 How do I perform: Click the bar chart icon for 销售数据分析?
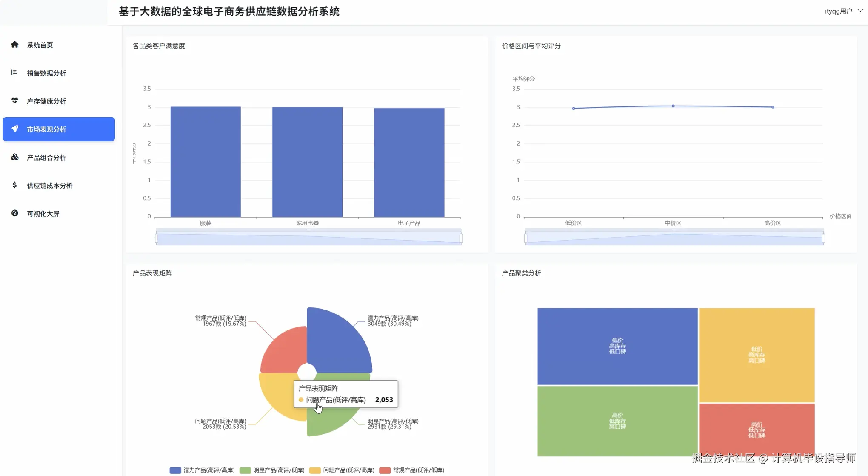15,73
